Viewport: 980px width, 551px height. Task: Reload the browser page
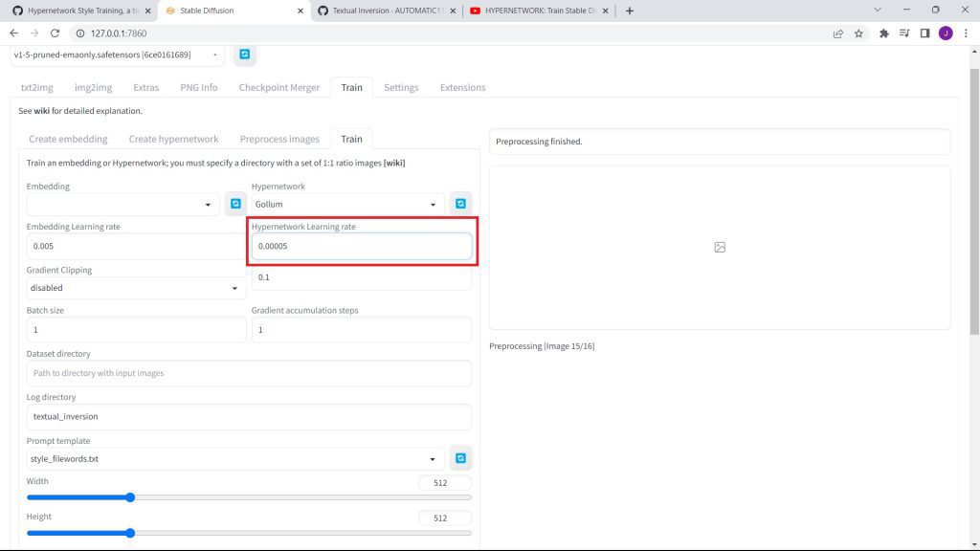click(56, 33)
